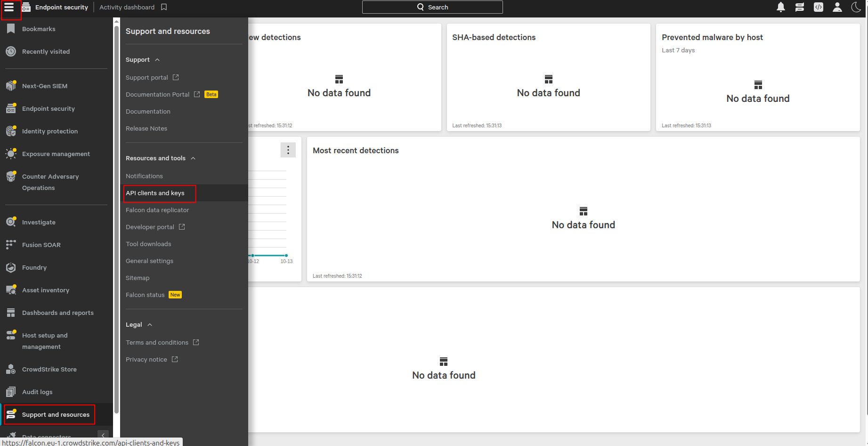Open the Next-Gen SIEM icon
This screenshot has height=446, width=868.
tap(11, 86)
